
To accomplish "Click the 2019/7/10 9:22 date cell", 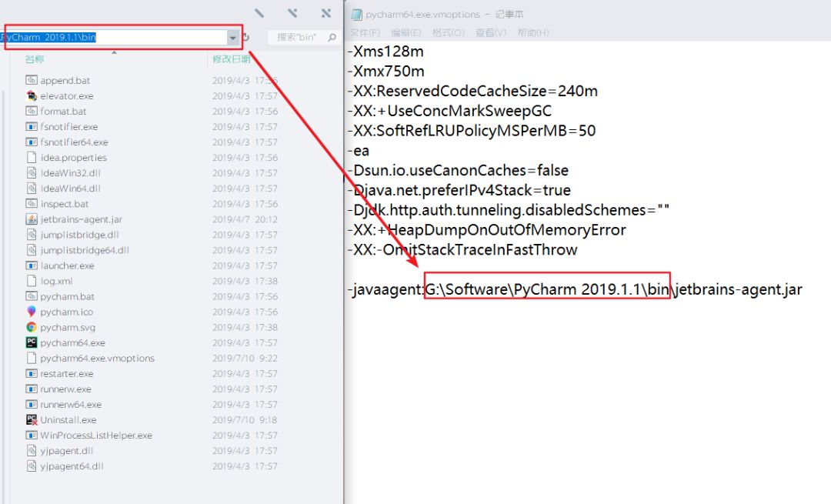I will (x=245, y=359).
